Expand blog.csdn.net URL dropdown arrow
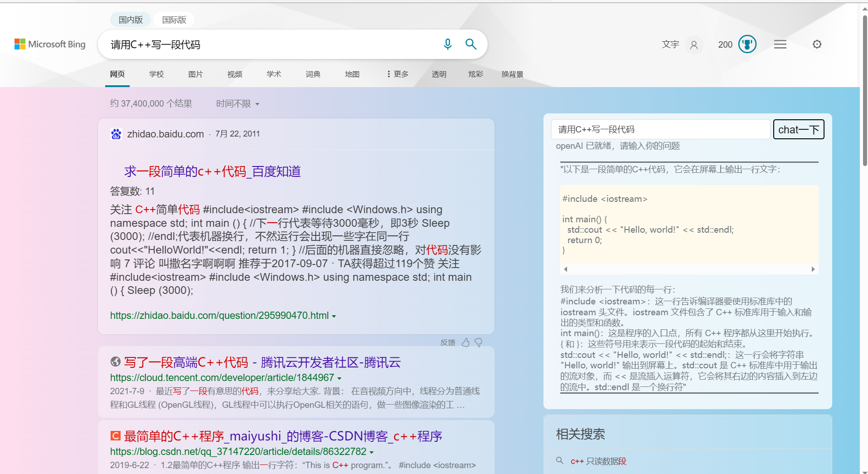Image resolution: width=868 pixels, height=474 pixels. click(372, 452)
